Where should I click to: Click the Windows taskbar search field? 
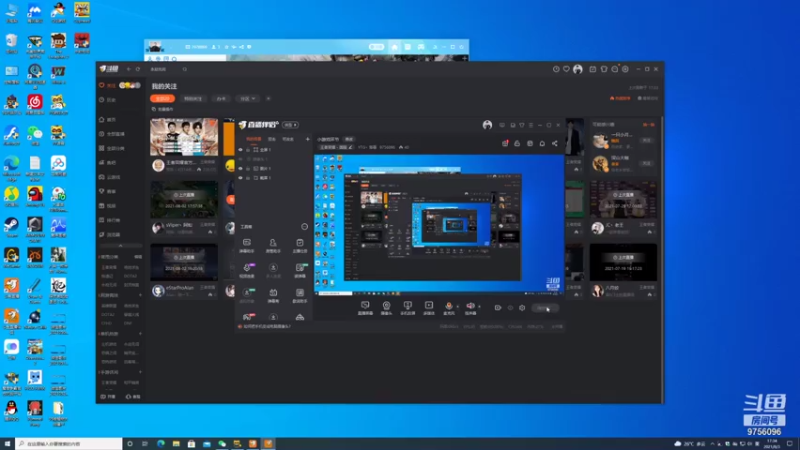(69, 443)
